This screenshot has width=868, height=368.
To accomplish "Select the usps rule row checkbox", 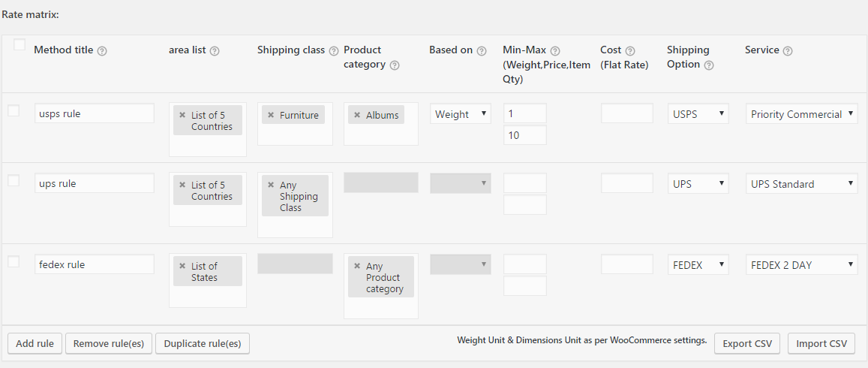I will 14,110.
